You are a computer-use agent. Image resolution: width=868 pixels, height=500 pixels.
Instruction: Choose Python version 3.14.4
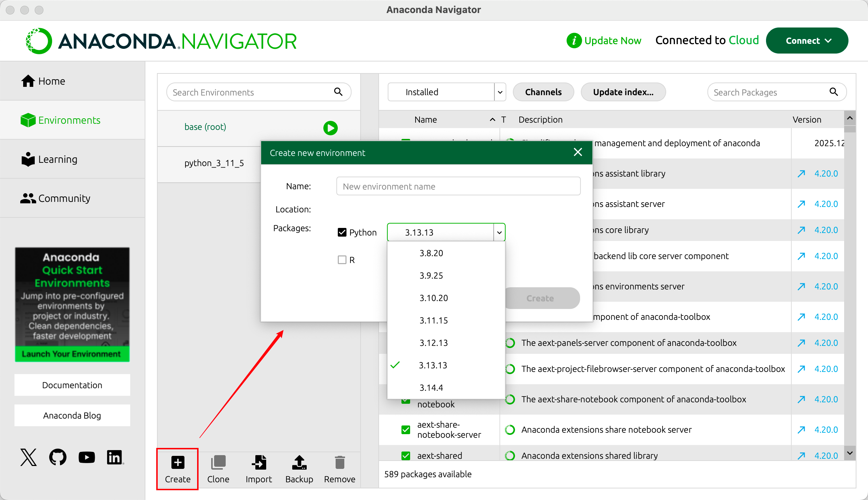pyautogui.click(x=446, y=388)
